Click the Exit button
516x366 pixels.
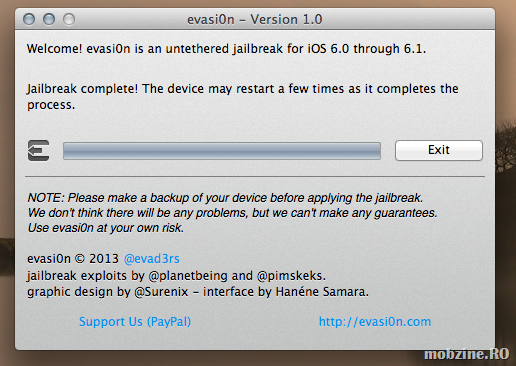pos(439,150)
